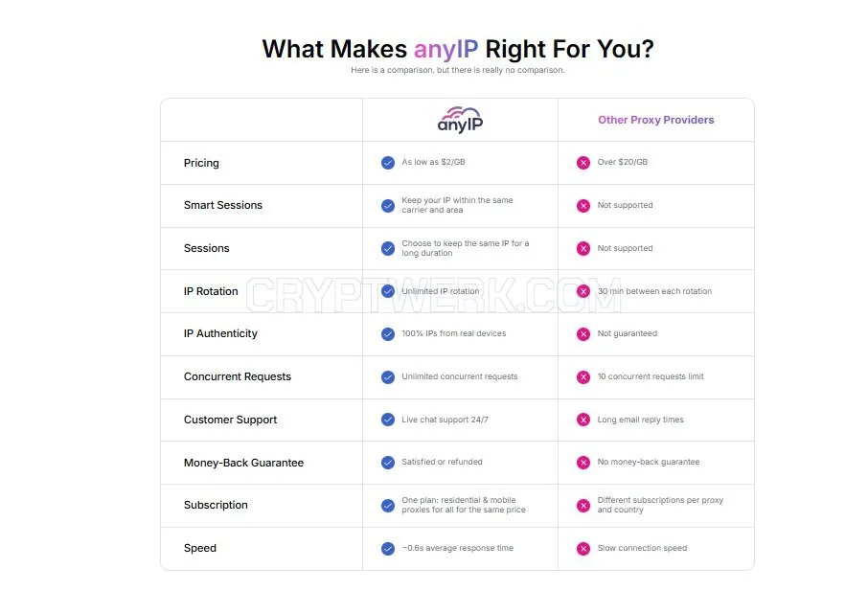Click the Other Proxy Providers column header
Screen dimensions: 868x591
[x=656, y=120]
